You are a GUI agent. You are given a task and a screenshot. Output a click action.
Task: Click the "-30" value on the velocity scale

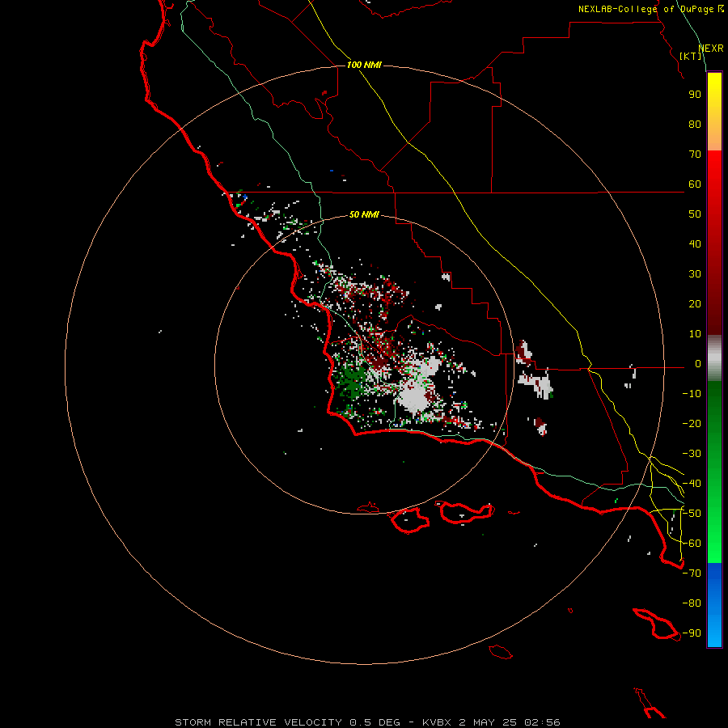point(692,454)
